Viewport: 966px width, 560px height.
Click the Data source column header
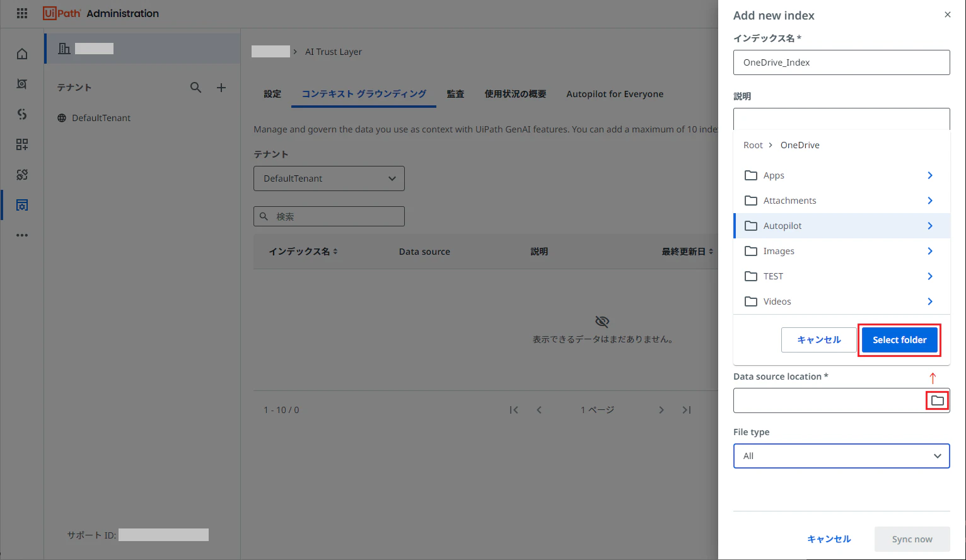[x=424, y=252]
